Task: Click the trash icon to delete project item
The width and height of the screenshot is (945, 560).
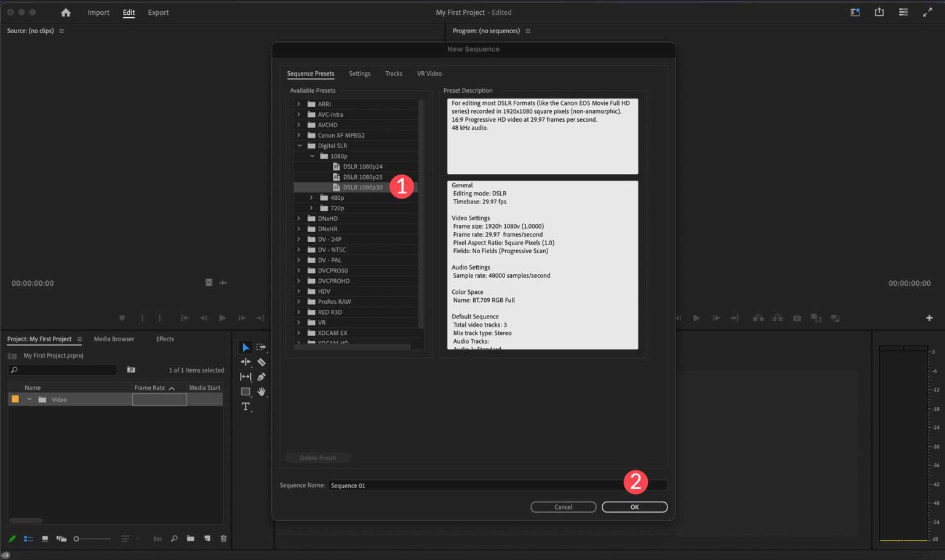Action: (x=223, y=538)
